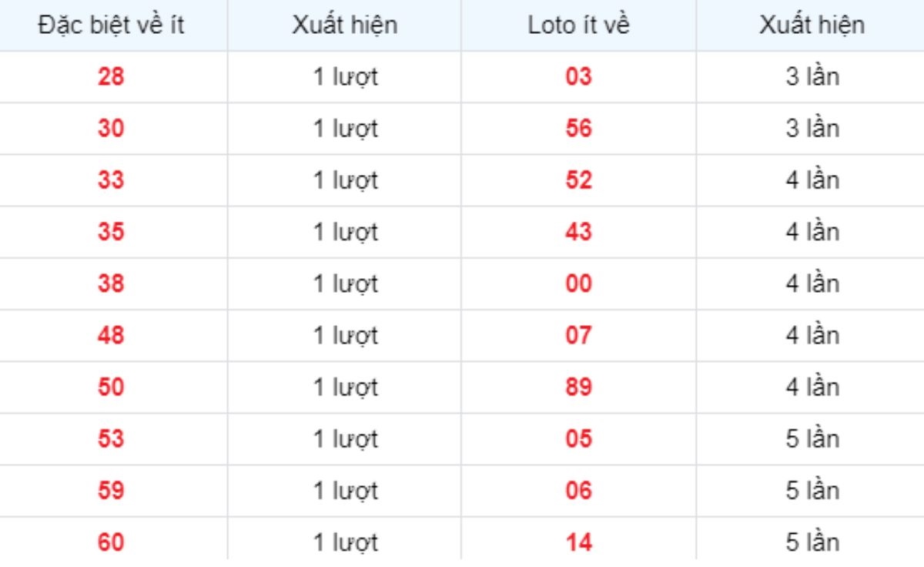The image size is (924, 567).
Task: Click loto number 56
Action: pyautogui.click(x=578, y=129)
